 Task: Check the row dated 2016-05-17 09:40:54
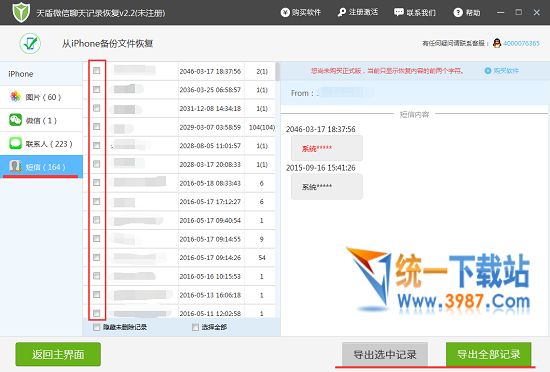(x=96, y=220)
